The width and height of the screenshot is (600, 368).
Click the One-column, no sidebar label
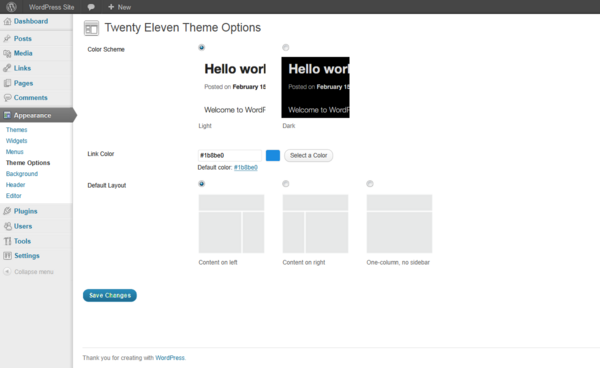(x=398, y=262)
